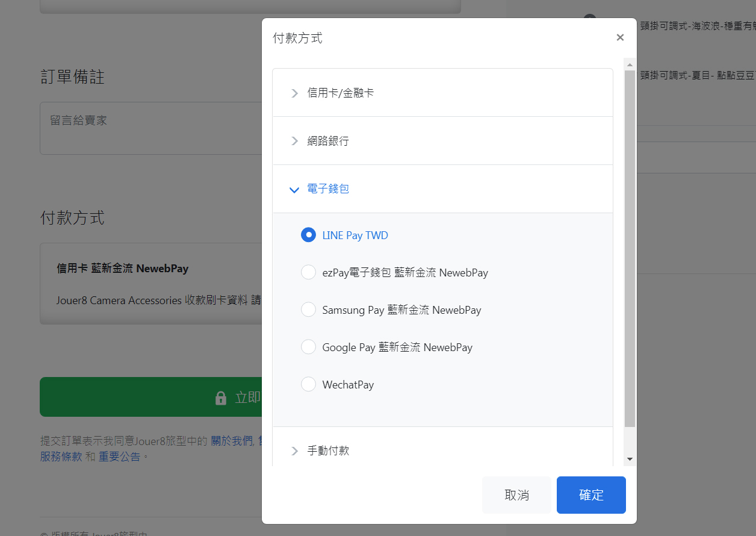Click the lock icon on green button
The width and height of the screenshot is (756, 536).
tap(221, 397)
